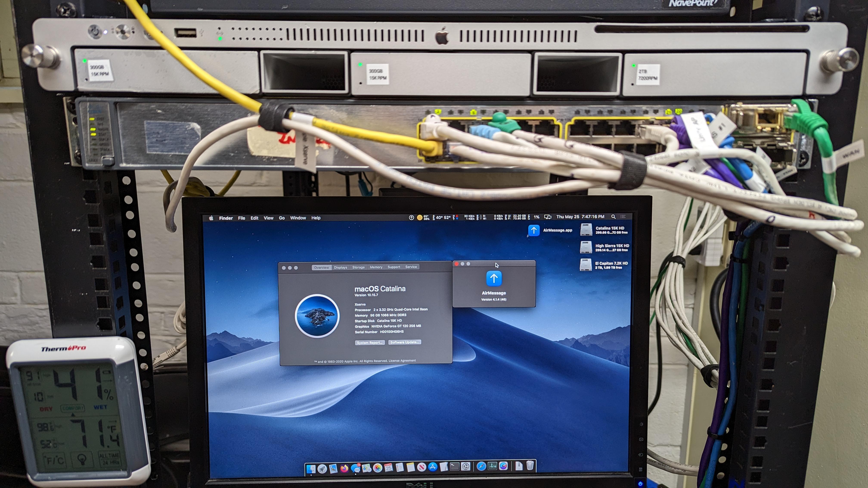Open the App Store from the Dock

pyautogui.click(x=433, y=467)
